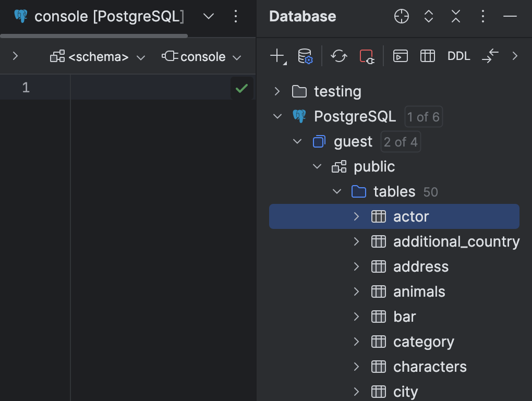Click the horizontal scrollbar under the console tab
Image resolution: width=532 pixels, height=401 pixels.
(94, 35)
